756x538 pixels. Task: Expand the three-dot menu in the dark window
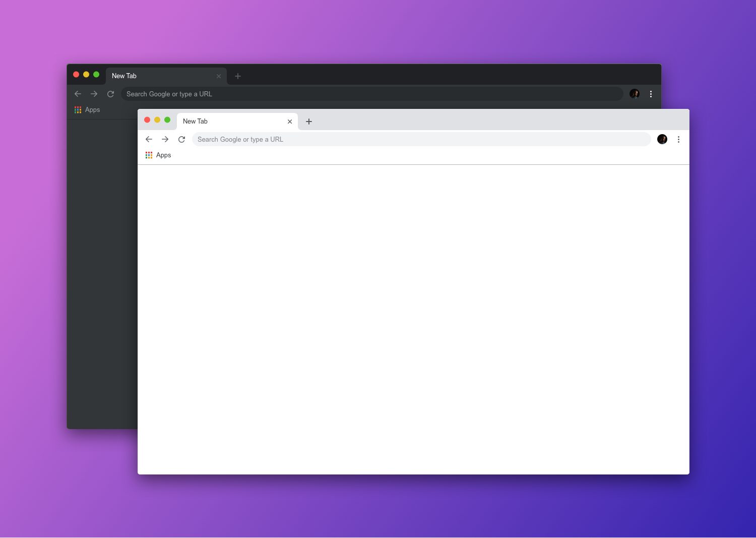[x=651, y=94]
